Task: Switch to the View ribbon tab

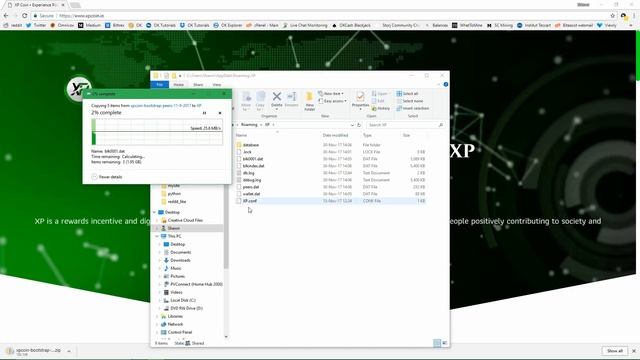Action: (x=217, y=84)
